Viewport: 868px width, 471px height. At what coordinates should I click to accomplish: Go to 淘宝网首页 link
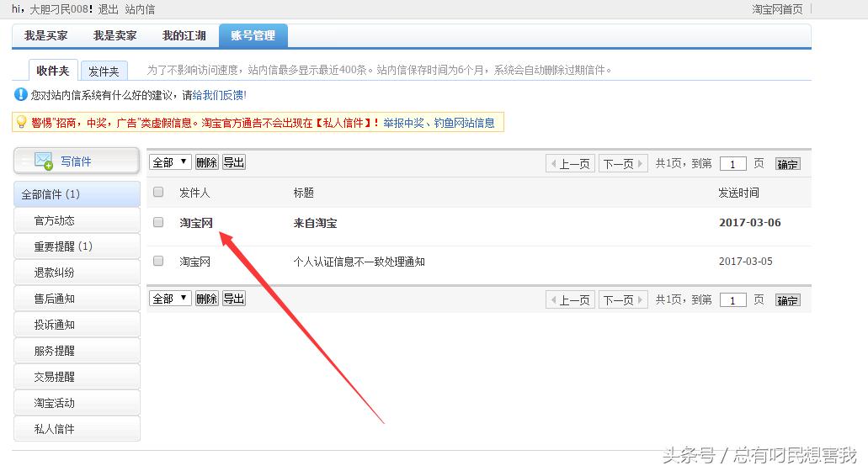(777, 9)
